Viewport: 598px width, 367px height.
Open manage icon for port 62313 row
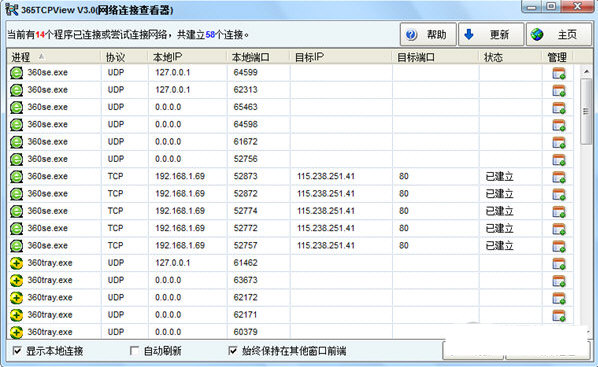[x=559, y=90]
